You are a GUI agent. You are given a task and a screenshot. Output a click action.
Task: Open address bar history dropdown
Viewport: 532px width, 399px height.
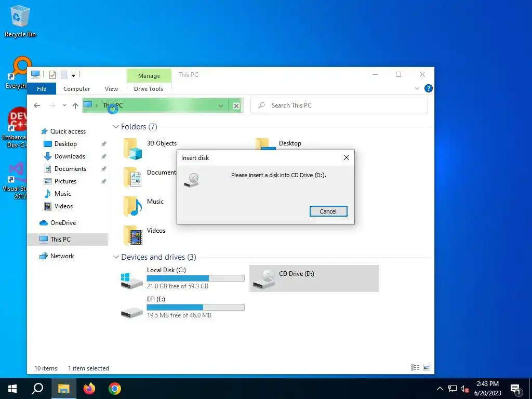[220, 106]
